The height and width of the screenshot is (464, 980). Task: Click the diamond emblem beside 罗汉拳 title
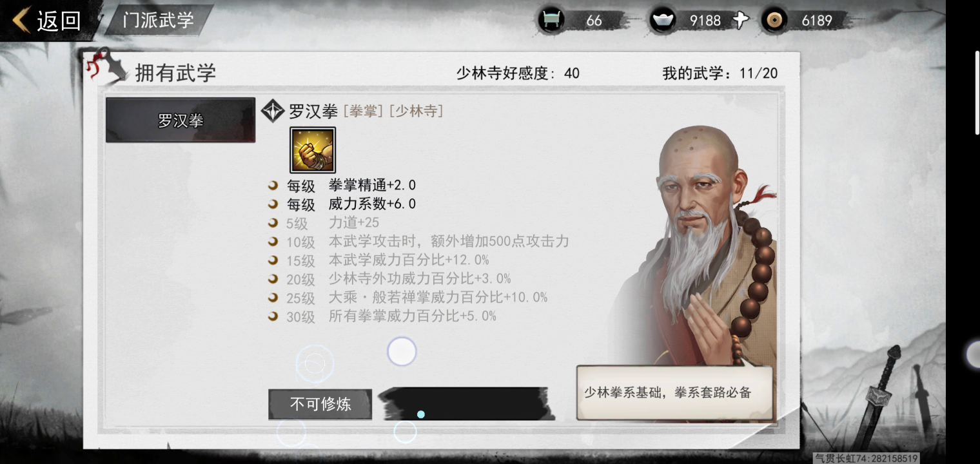(273, 110)
